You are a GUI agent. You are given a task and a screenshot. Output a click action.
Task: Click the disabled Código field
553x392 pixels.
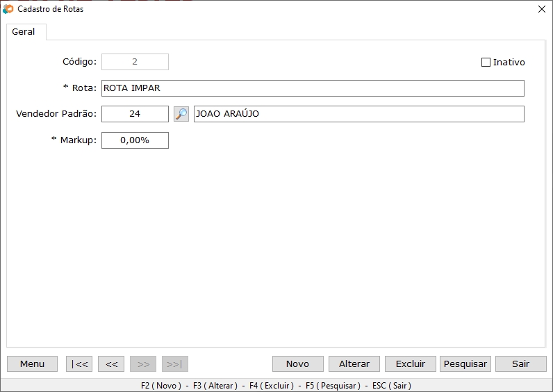point(135,62)
